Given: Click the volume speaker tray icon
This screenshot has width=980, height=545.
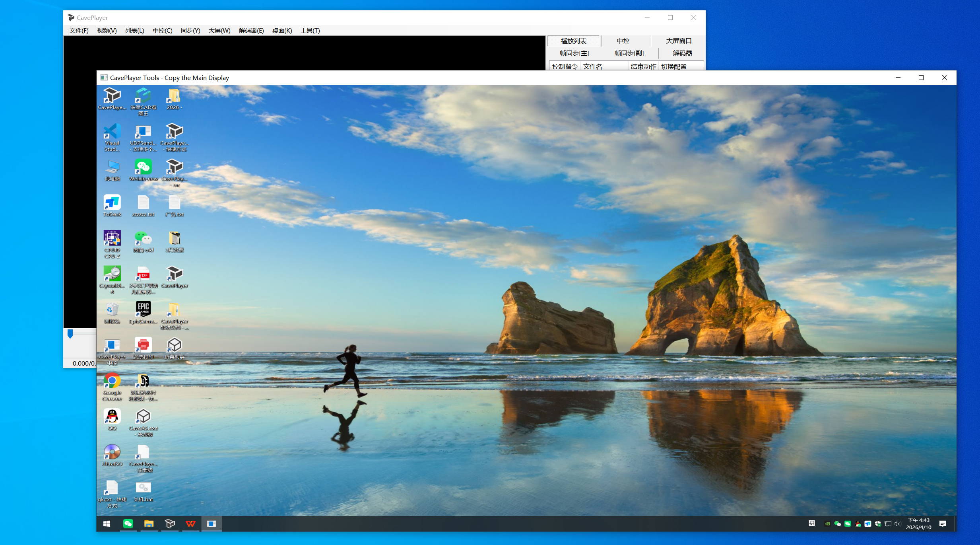Looking at the screenshot, I should [897, 524].
